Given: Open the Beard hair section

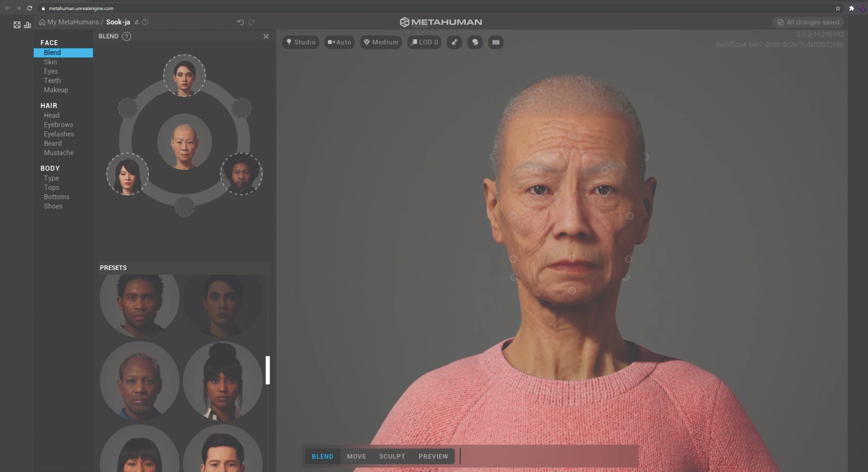Looking at the screenshot, I should 53,143.
